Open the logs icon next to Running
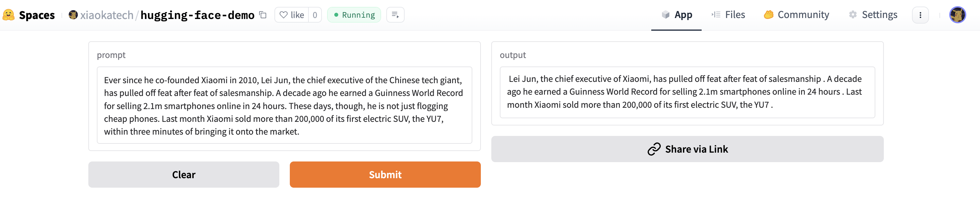 [395, 15]
